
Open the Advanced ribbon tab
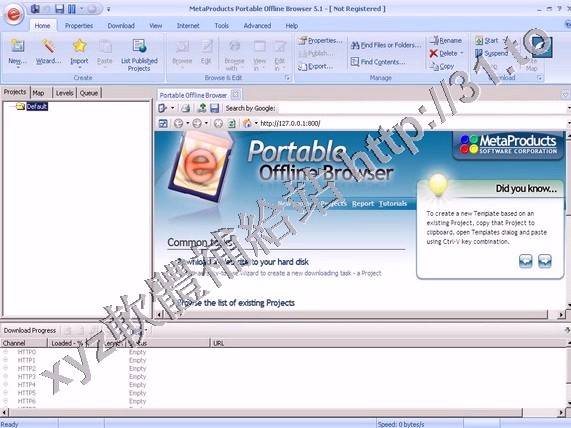tap(257, 26)
